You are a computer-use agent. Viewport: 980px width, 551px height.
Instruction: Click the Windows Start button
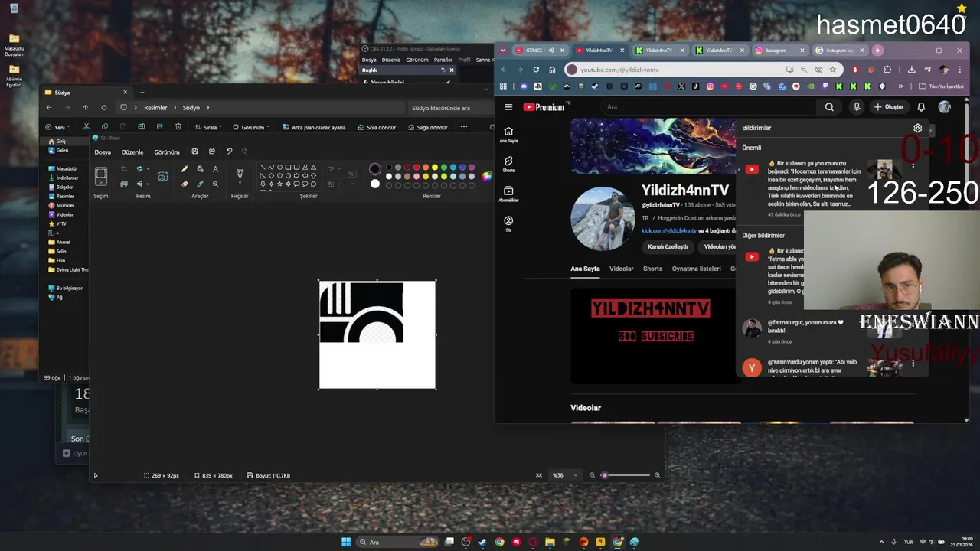(346, 542)
